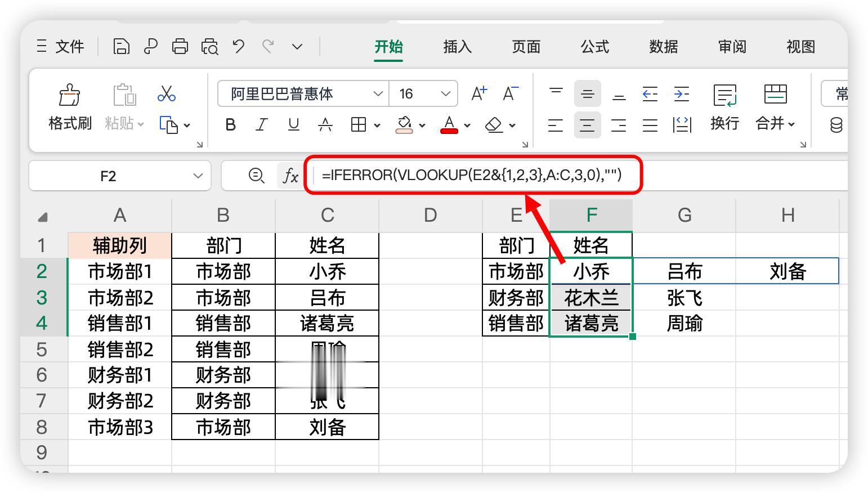Click the Print icon
The image size is (868, 493).
coord(180,46)
